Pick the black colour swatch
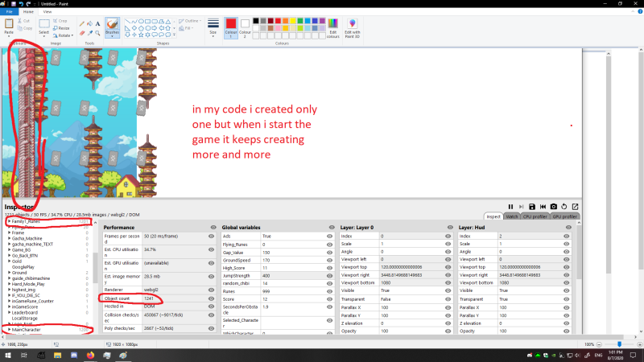Image resolution: width=644 pixels, height=362 pixels. click(x=255, y=21)
